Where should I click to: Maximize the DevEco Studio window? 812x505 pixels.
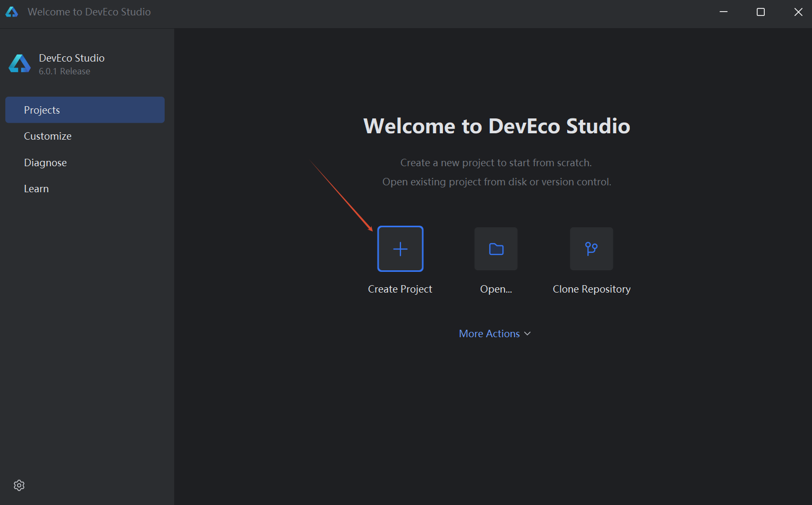pos(760,12)
